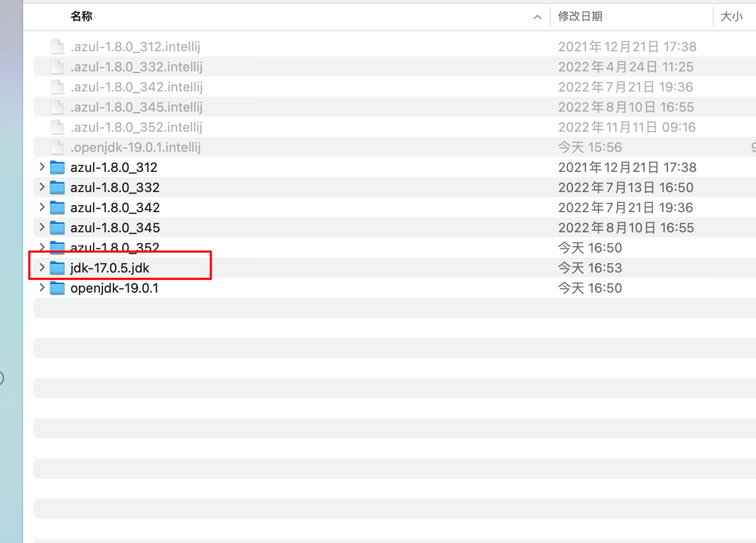The image size is (756, 543).
Task: Click date 2021年12月21日 17:38 of azul-1.8.0_312 folder
Action: [x=627, y=167]
